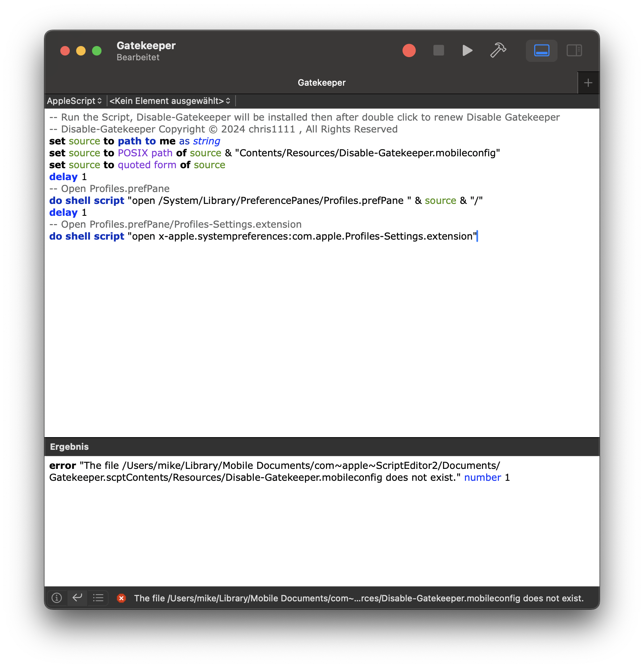Screen dimensions: 644x668
Task: Click the copyright comment line
Action: click(x=223, y=129)
